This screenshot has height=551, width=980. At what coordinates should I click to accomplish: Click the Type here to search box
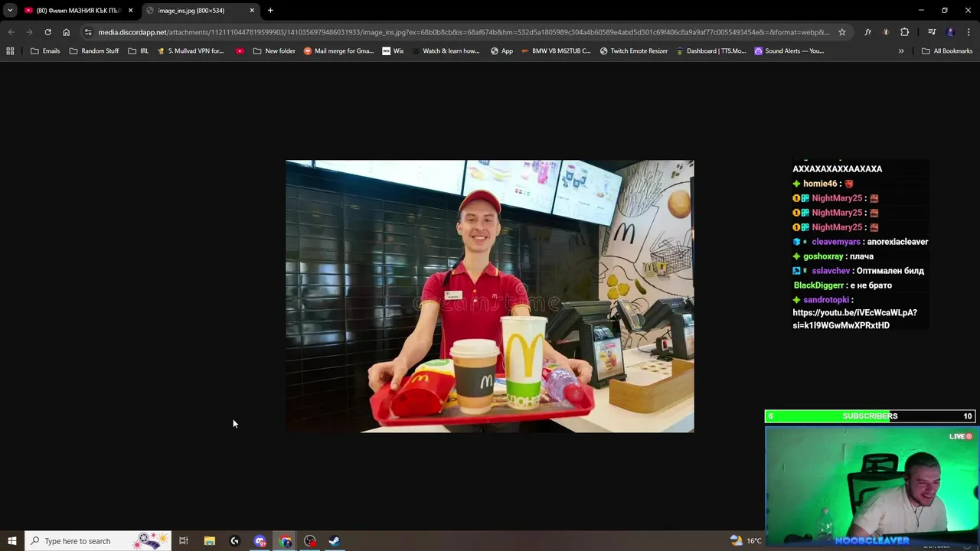coord(98,541)
